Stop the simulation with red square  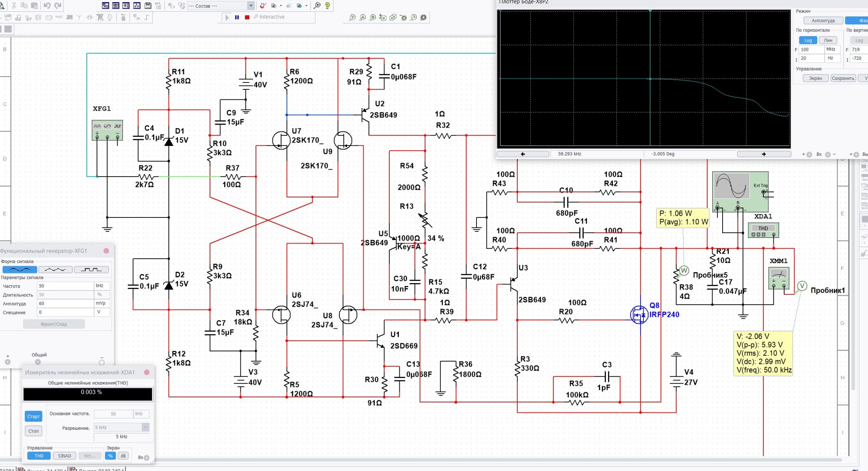point(247,17)
